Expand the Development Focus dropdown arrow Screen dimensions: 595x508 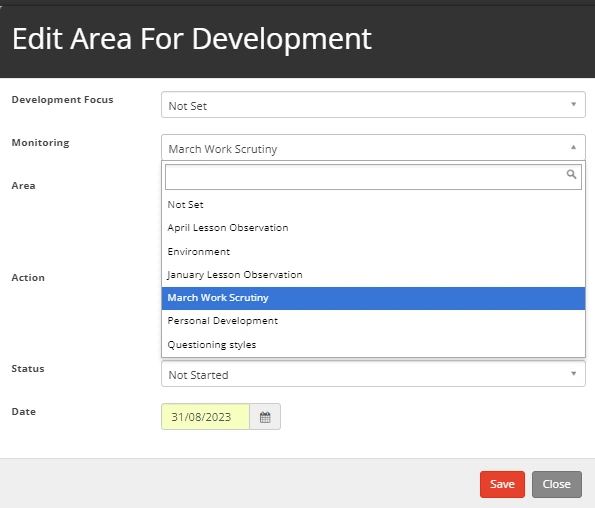573,104
